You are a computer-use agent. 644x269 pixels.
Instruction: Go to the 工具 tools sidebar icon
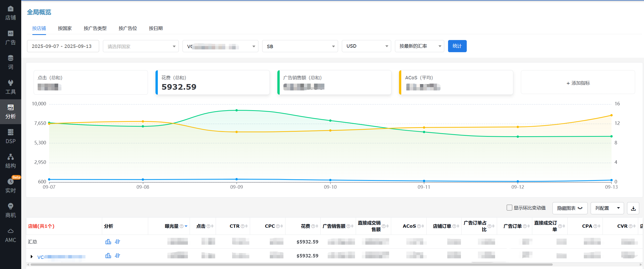[10, 87]
